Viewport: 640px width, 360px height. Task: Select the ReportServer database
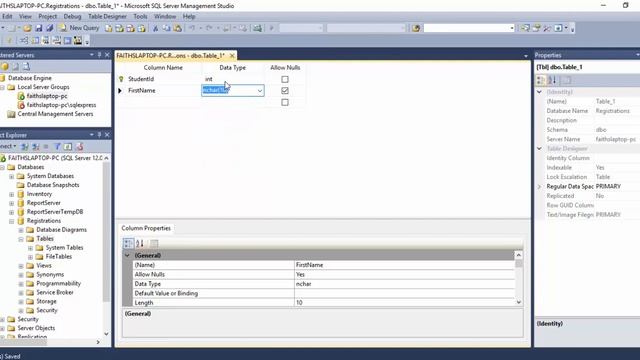[x=44, y=203]
